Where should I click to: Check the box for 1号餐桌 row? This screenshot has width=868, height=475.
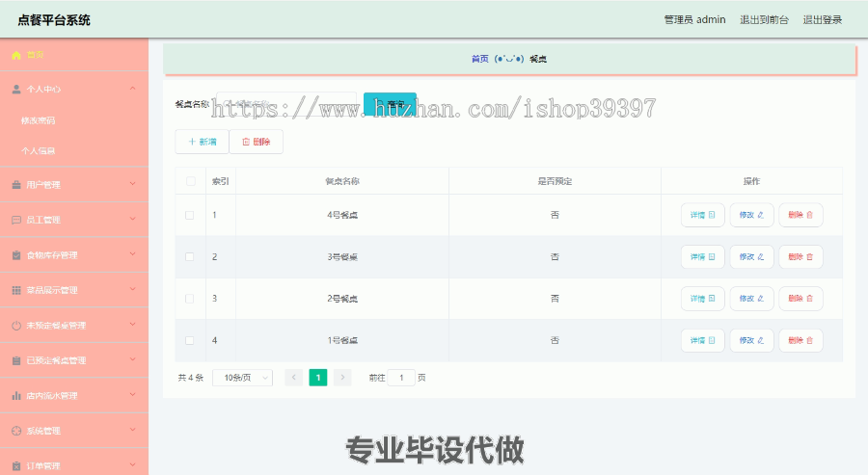point(189,341)
